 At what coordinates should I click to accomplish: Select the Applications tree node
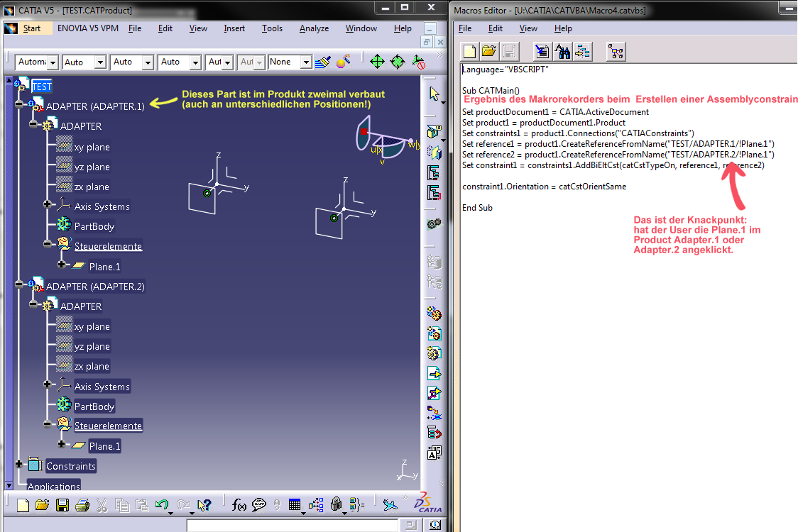pyautogui.click(x=53, y=486)
